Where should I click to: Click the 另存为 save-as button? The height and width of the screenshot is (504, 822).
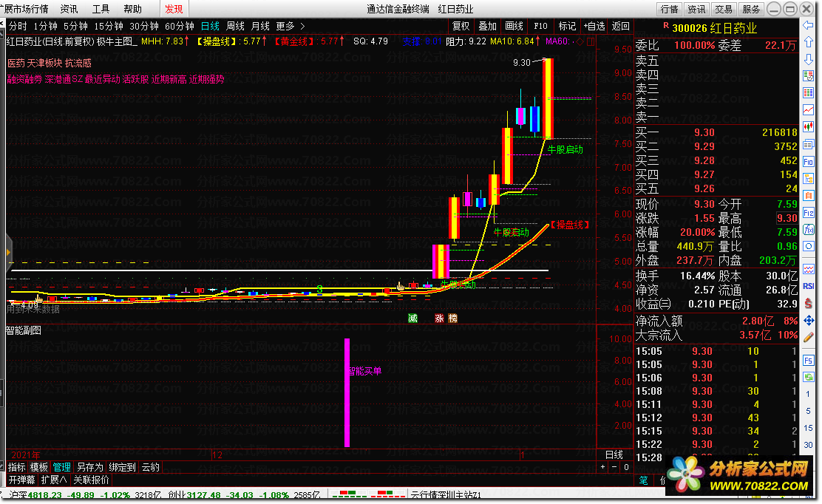pos(90,467)
